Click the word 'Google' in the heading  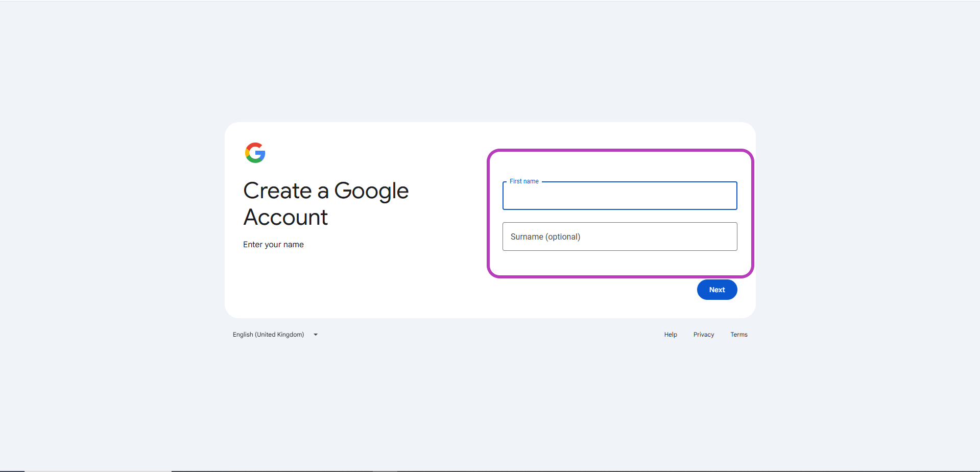pyautogui.click(x=371, y=192)
